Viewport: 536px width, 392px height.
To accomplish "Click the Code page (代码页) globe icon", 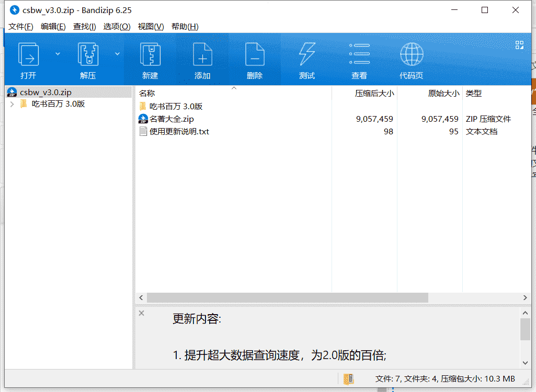I will (x=412, y=54).
